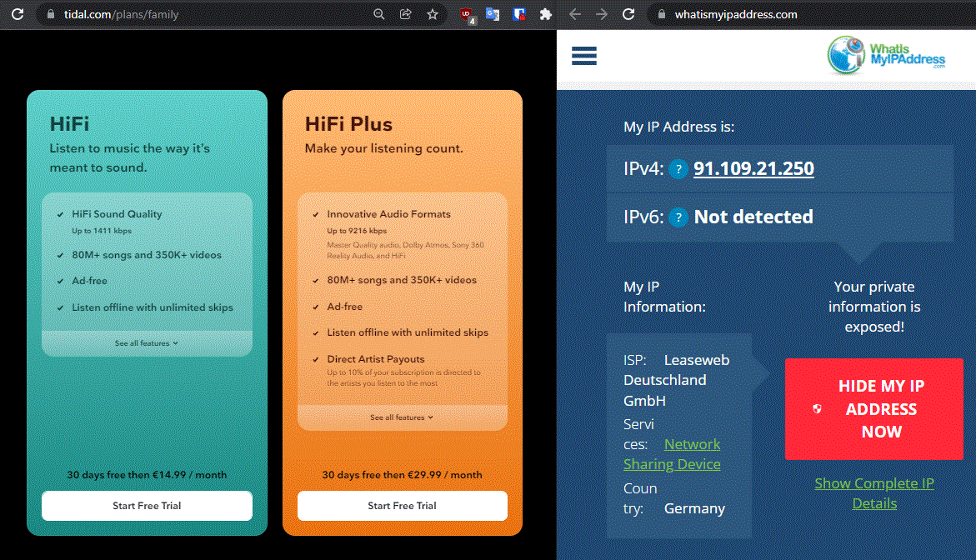Click Hide My IP Address Now
This screenshot has width=976, height=560.
(874, 409)
